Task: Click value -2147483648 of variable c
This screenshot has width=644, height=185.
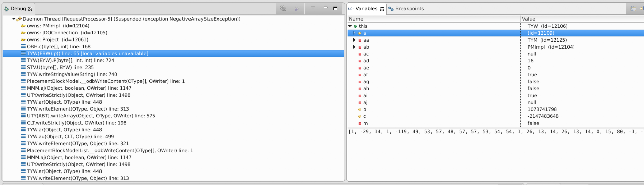Action: [x=543, y=116]
